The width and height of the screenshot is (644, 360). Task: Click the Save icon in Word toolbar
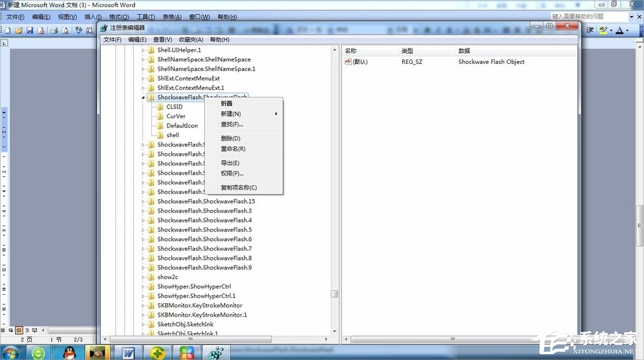pos(30,30)
